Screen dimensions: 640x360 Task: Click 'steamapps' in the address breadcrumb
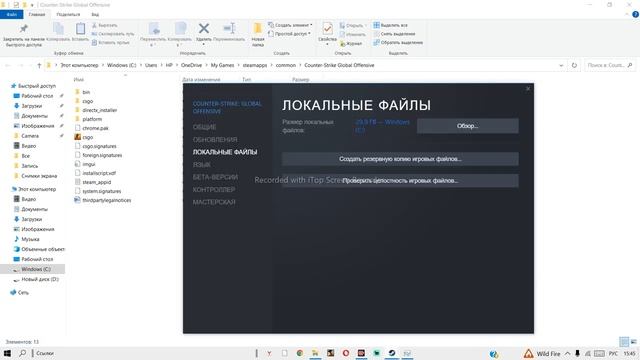pos(255,65)
